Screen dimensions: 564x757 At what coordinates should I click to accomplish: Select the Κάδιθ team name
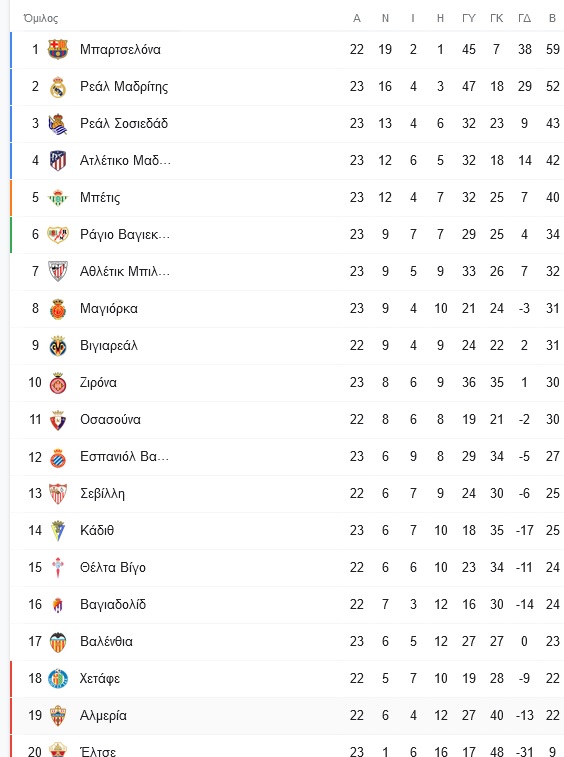click(97, 531)
